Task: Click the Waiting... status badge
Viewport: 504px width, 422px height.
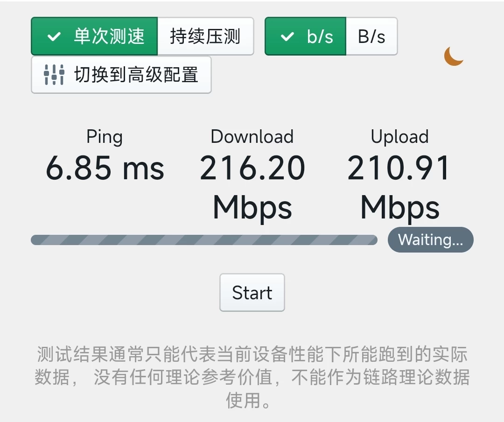Action: 430,239
